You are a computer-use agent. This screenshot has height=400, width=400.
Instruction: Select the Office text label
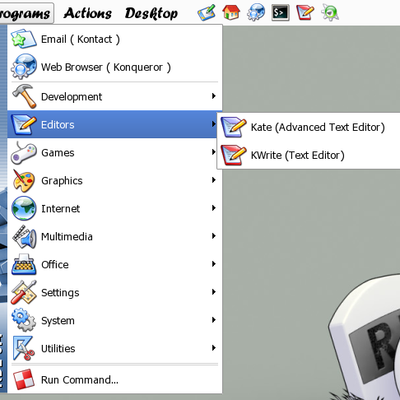point(55,265)
